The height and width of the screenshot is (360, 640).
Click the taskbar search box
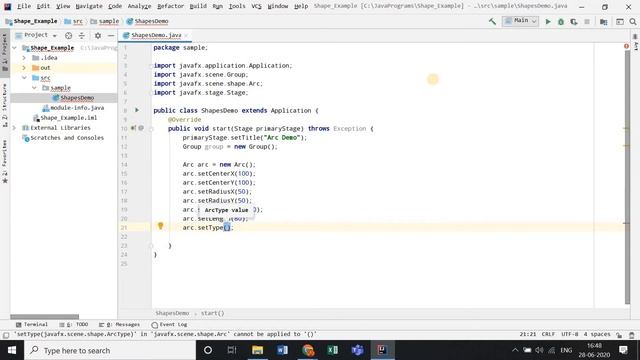(110, 350)
